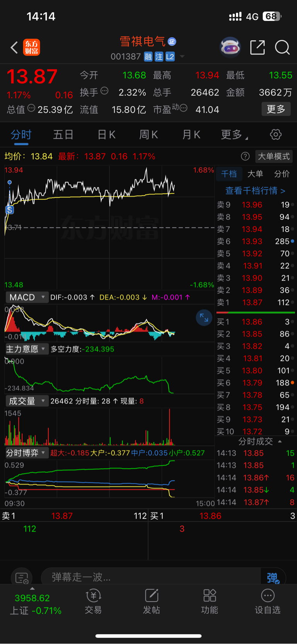Tap the volume bar chart
Viewport: 297px width, 644px height.
109,427
